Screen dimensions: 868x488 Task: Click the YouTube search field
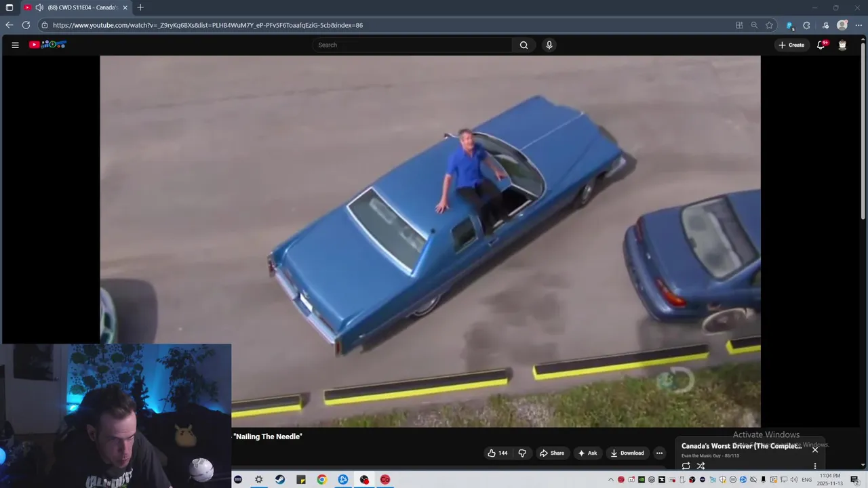pos(412,45)
